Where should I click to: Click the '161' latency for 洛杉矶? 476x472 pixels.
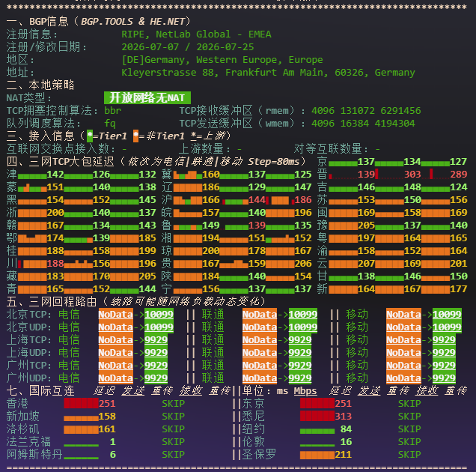[107, 429]
